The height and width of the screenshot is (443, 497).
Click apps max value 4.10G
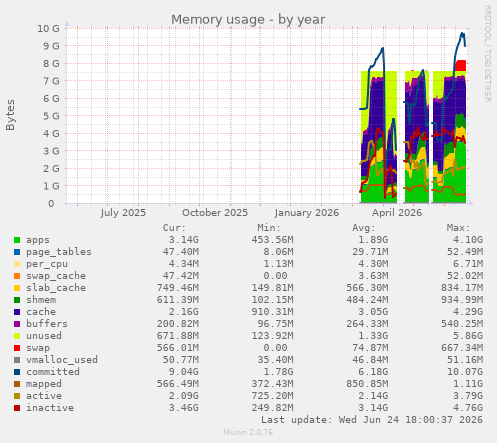point(468,240)
